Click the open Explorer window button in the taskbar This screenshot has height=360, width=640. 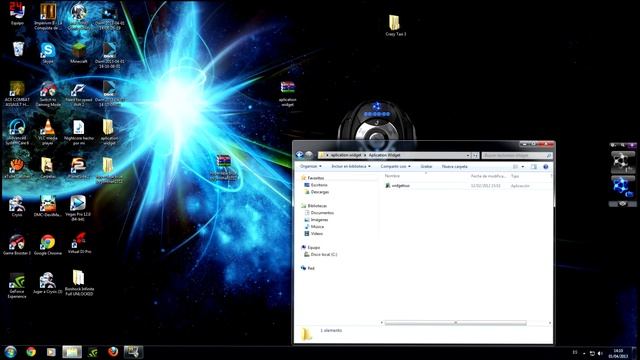(x=72, y=352)
